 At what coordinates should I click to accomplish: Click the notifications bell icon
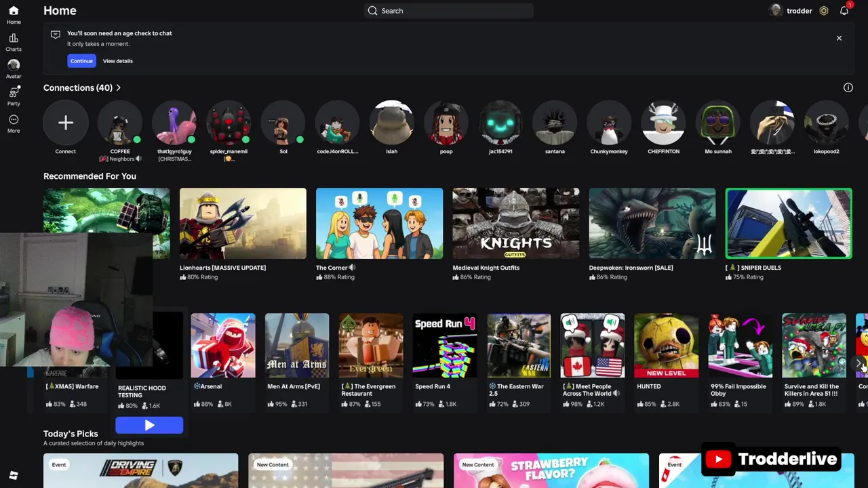[x=844, y=11]
